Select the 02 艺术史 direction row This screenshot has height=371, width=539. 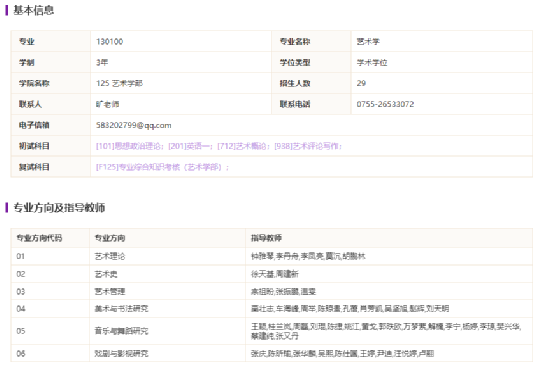click(x=272, y=274)
